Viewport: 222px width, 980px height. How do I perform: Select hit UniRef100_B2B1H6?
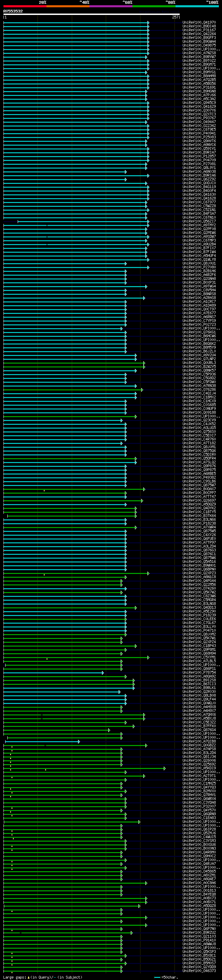pyautogui.click(x=199, y=271)
